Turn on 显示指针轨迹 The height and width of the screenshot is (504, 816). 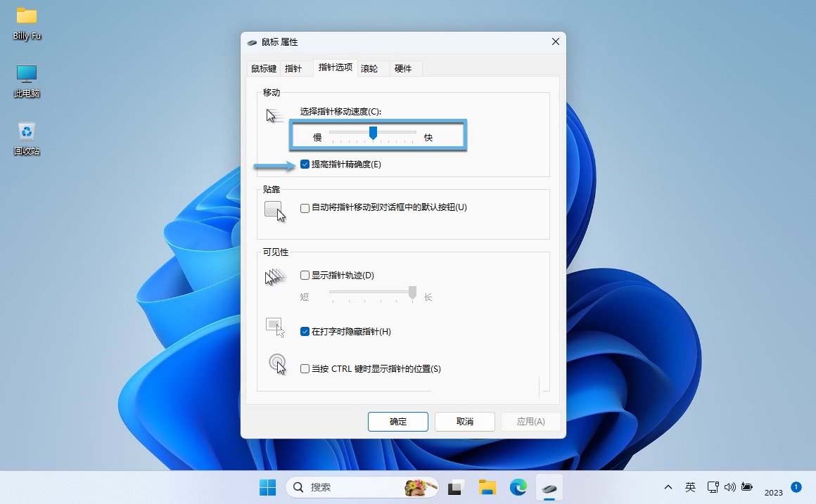(x=306, y=276)
